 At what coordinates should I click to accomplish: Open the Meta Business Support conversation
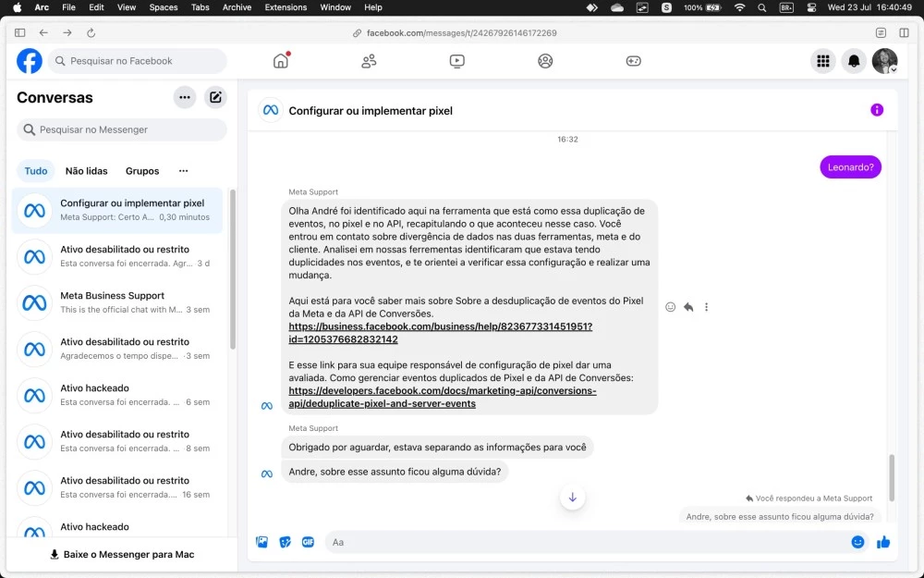tap(117, 302)
